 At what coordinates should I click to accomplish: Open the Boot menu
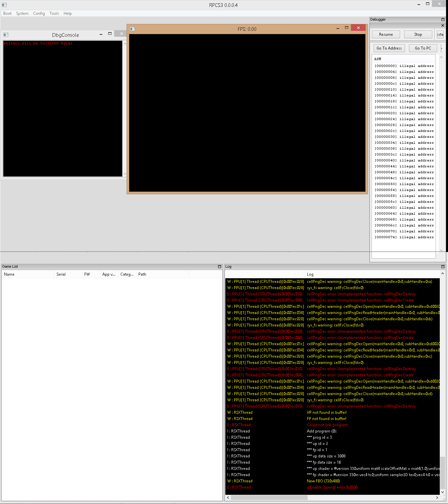[x=7, y=13]
